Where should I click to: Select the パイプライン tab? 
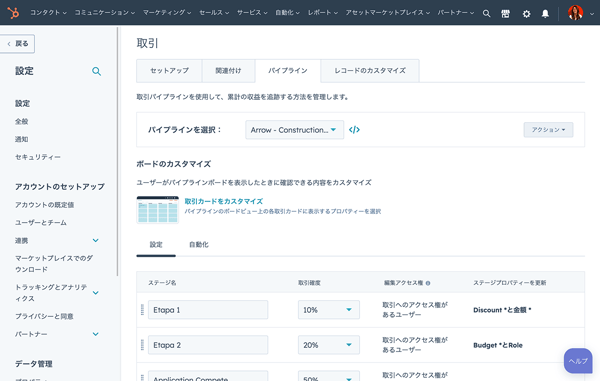coord(288,71)
